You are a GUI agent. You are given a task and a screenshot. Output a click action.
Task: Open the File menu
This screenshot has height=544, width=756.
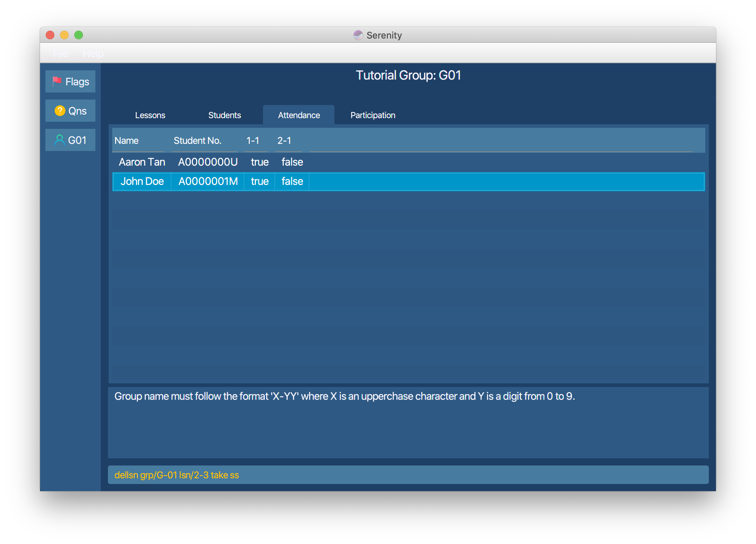tap(60, 54)
